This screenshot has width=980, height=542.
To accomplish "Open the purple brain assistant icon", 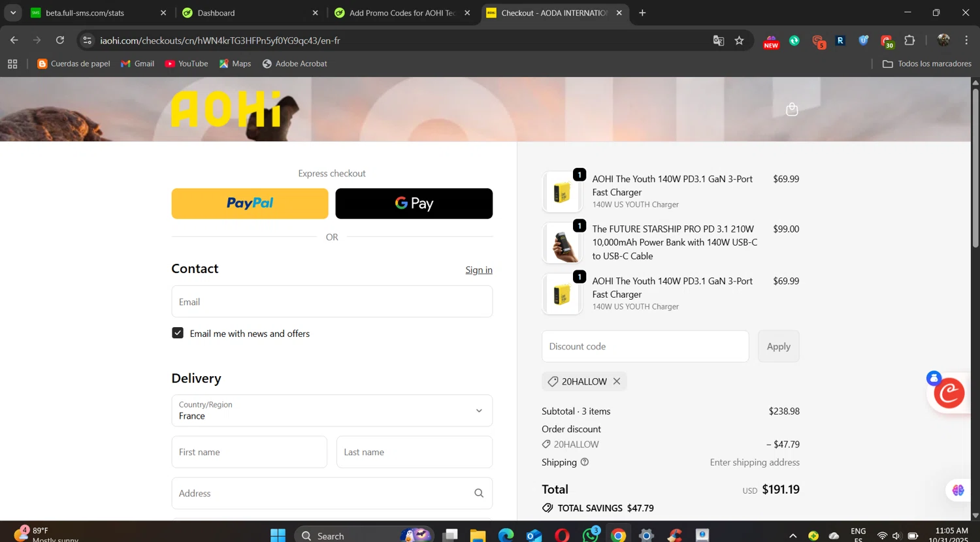I will click(958, 490).
